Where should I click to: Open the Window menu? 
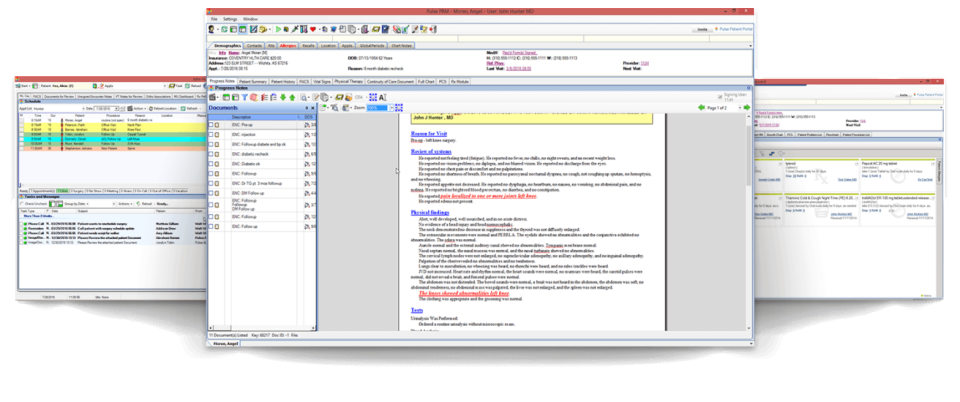tap(250, 19)
